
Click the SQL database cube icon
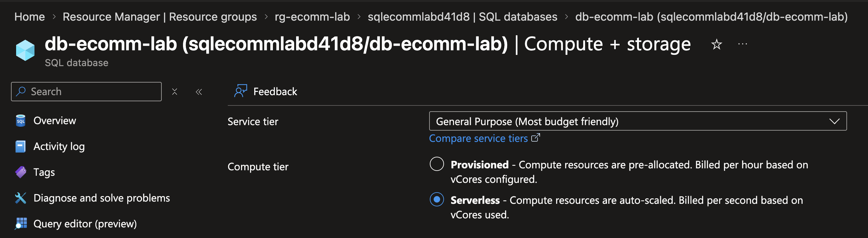25,50
